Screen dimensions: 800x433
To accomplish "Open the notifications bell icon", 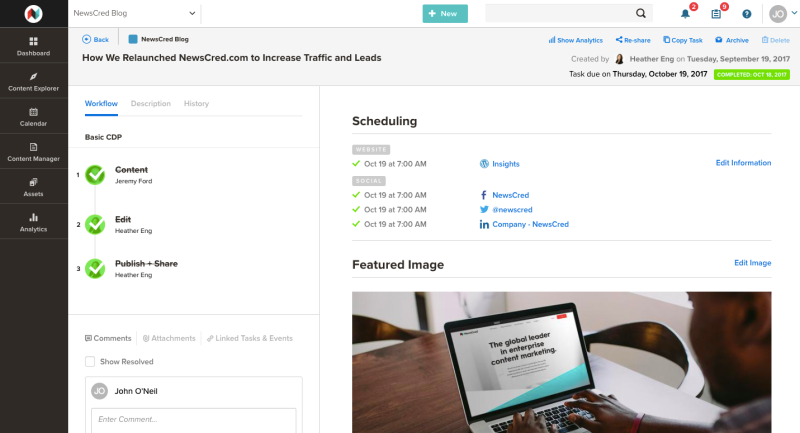I will [x=685, y=14].
